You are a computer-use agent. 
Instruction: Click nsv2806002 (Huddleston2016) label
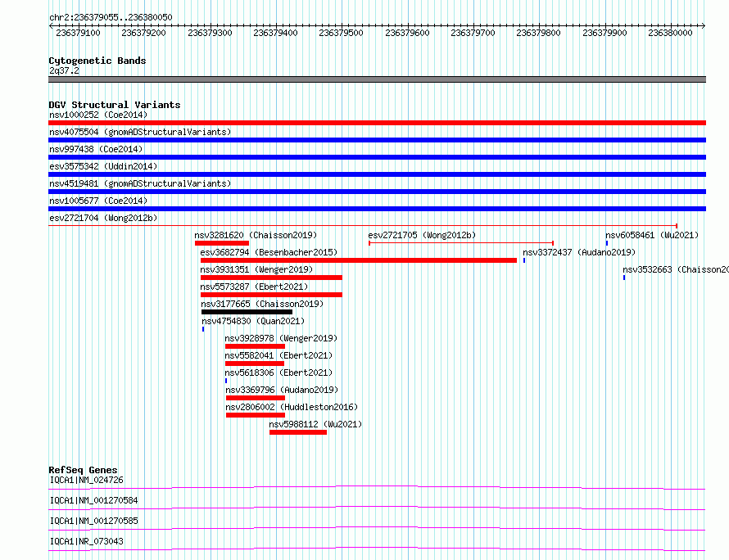click(x=292, y=407)
